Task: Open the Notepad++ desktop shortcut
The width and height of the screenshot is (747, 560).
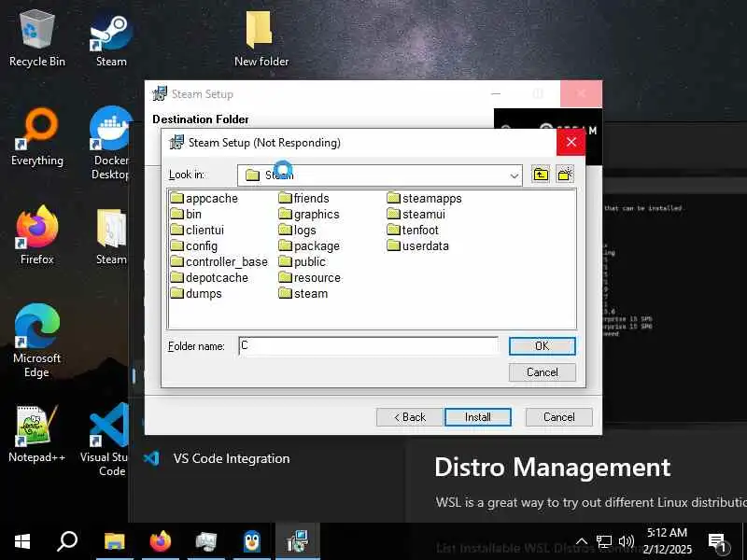Action: click(36, 434)
